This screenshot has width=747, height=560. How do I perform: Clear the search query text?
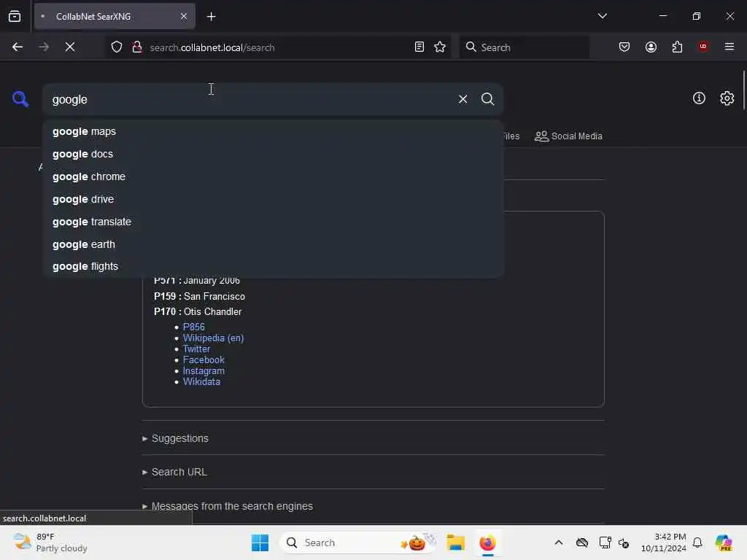(x=462, y=99)
